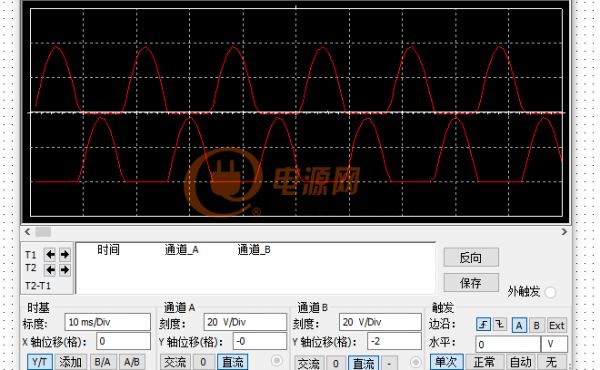Select 正常 (normal) trigger mode

tap(484, 362)
